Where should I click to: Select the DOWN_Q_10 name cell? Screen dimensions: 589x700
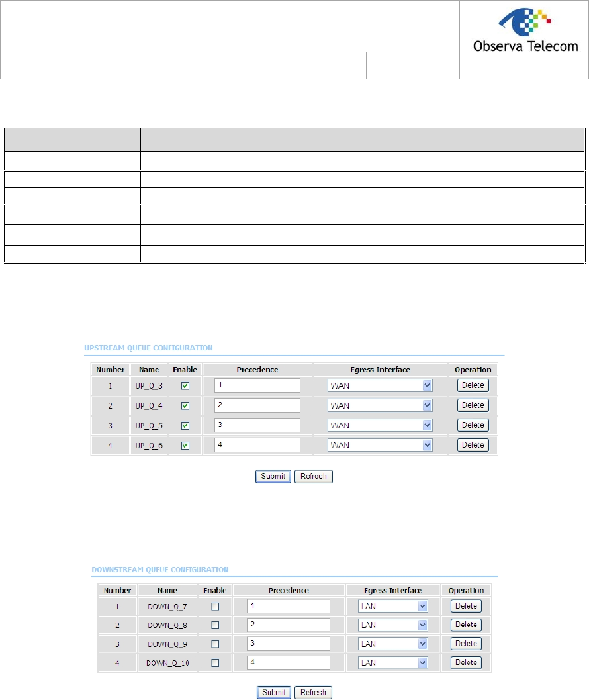pyautogui.click(x=167, y=664)
